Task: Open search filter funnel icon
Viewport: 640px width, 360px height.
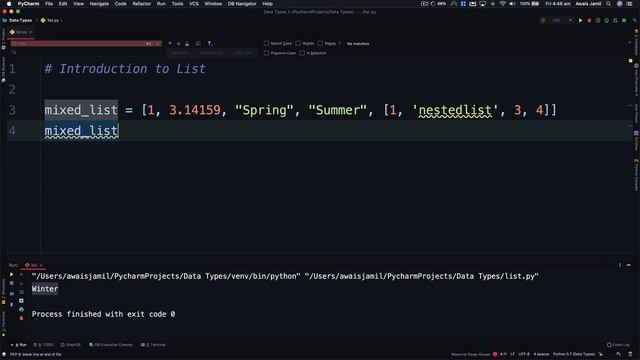Action: (x=209, y=44)
